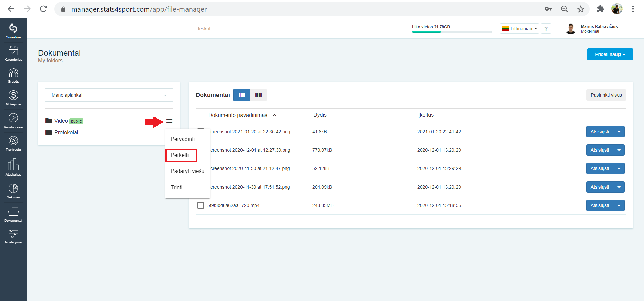The height and width of the screenshot is (301, 644).
Task: Open the Sekimas tracking icon
Action: coord(13,191)
